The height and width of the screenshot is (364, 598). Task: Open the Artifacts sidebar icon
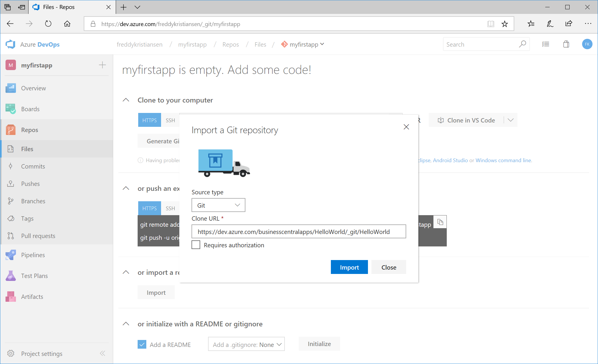tap(10, 297)
